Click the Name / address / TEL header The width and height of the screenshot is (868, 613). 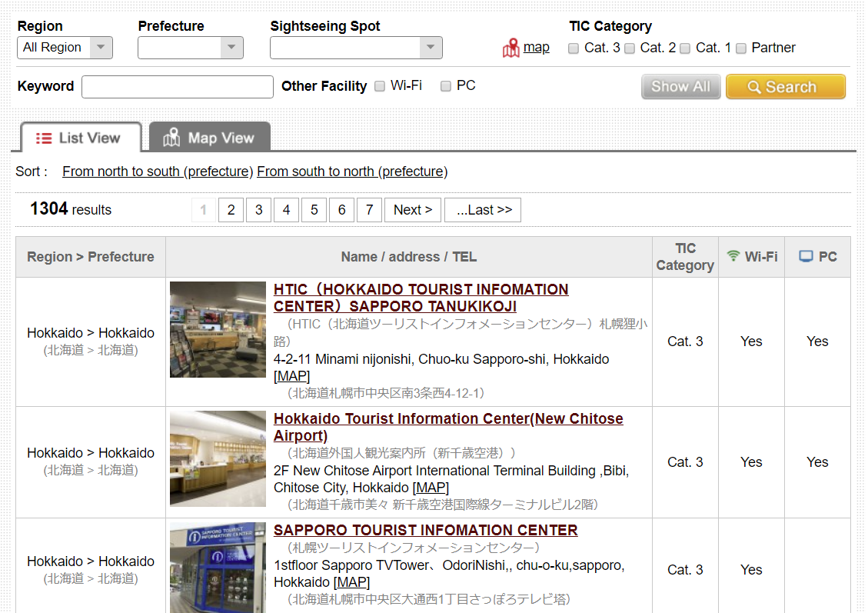pos(408,257)
